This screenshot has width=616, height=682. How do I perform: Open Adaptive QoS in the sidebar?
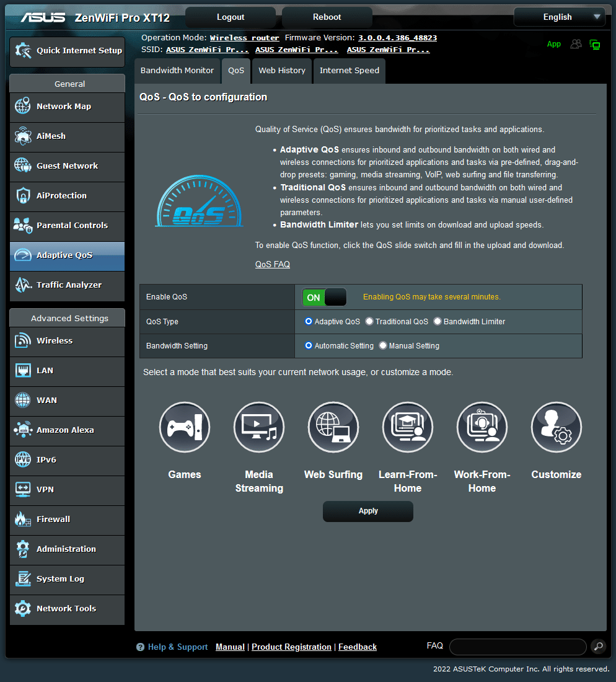[x=68, y=255]
